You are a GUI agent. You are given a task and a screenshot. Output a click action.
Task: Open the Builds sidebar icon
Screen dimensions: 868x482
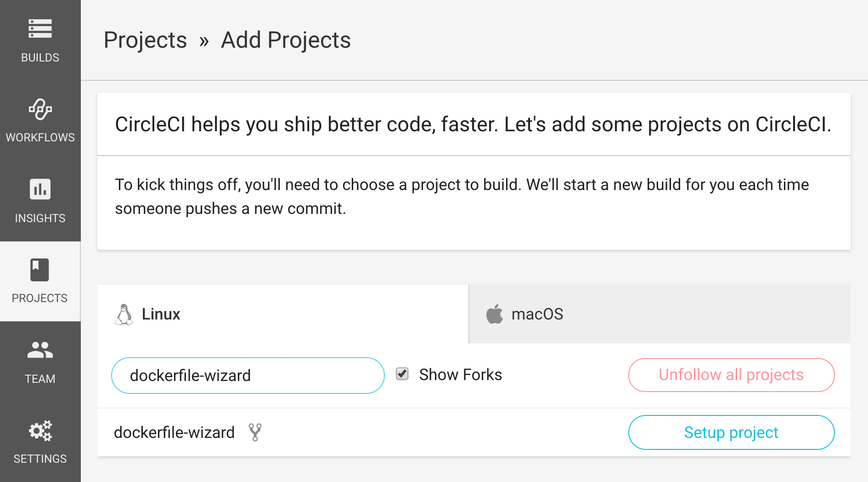(x=40, y=28)
